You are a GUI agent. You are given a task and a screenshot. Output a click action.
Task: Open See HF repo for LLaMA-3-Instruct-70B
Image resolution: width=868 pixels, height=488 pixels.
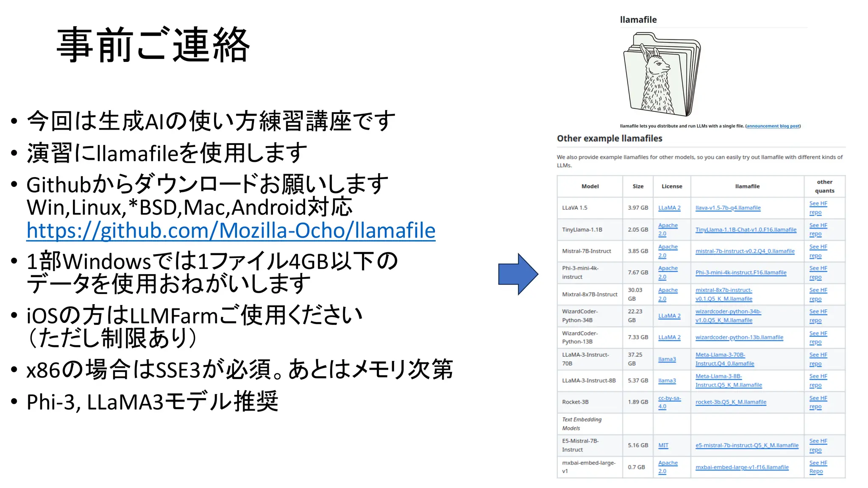click(818, 359)
